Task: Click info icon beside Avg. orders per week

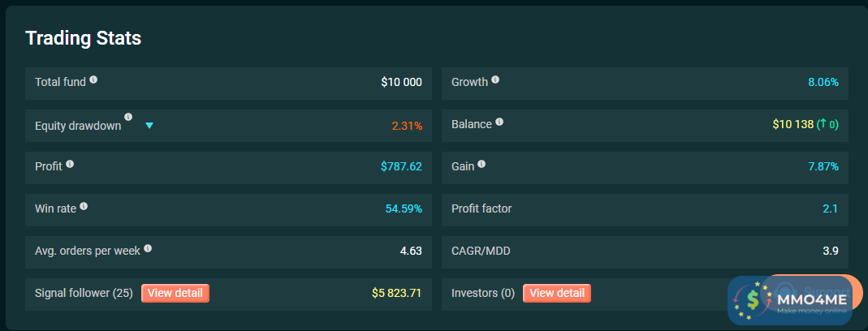Action: (x=148, y=249)
